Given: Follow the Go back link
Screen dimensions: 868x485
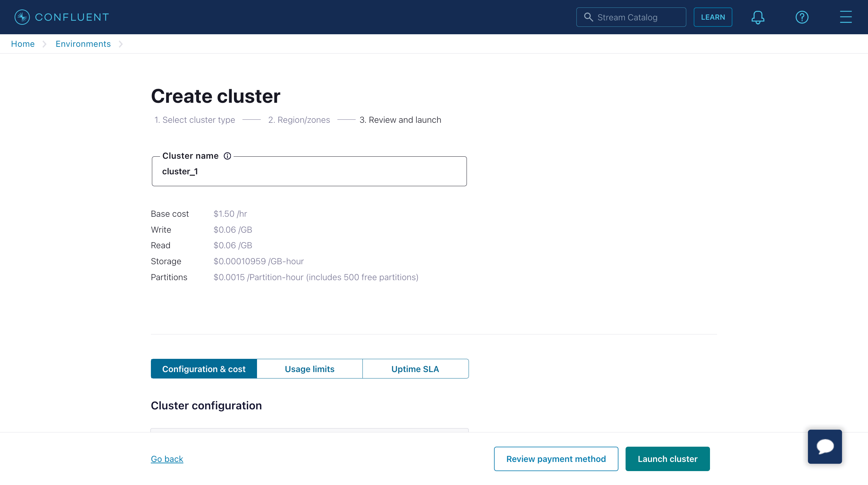Looking at the screenshot, I should coord(167,459).
